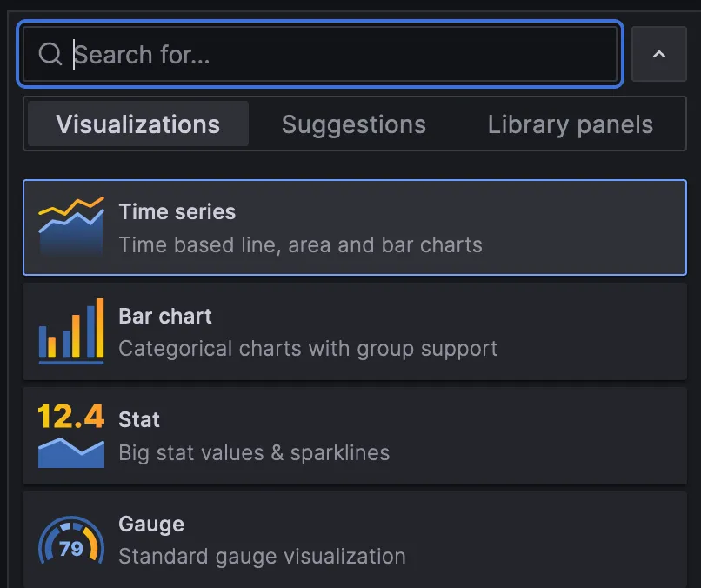Collapse the visualization picker with the chevron
Viewport: 701px width, 588px height.
[659, 54]
